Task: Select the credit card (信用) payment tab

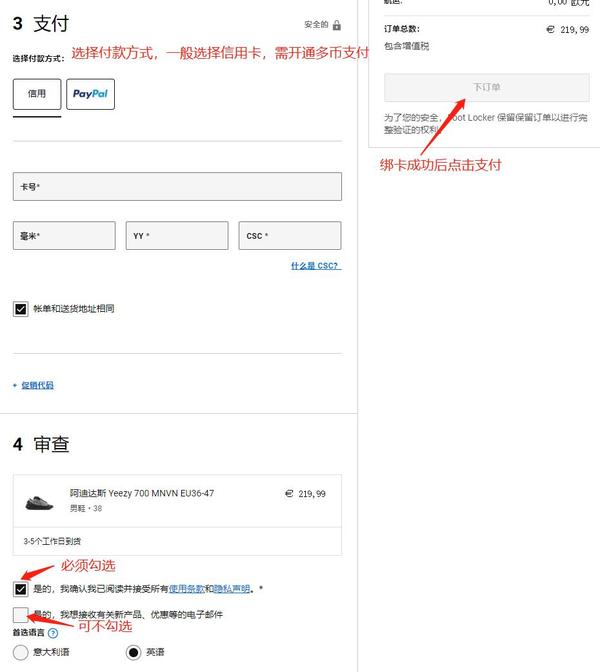Action: (37, 94)
